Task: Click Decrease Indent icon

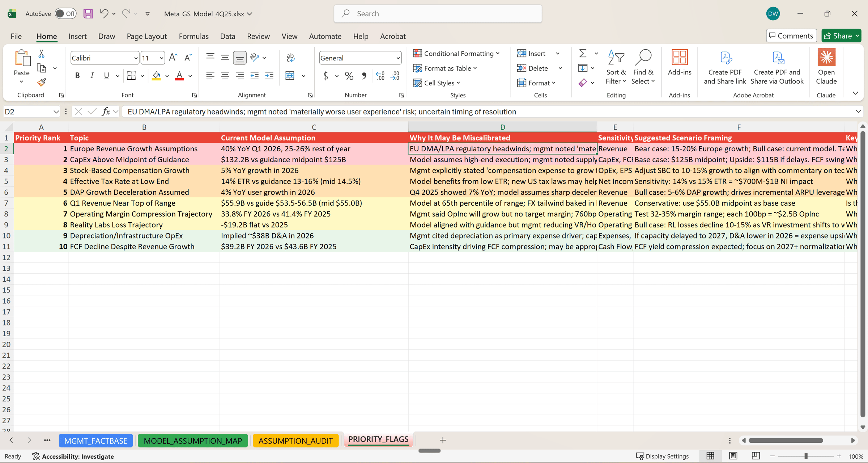Action: [x=255, y=76]
